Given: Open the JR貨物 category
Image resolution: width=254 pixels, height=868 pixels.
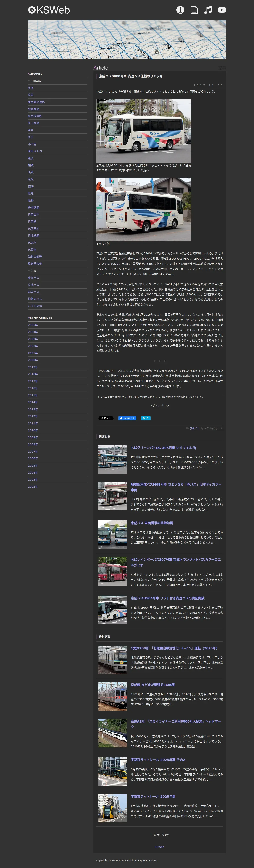Looking at the screenshot, I should (32, 250).
